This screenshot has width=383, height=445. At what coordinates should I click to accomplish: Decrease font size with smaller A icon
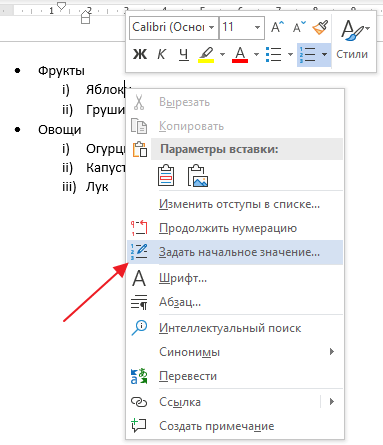click(x=299, y=27)
